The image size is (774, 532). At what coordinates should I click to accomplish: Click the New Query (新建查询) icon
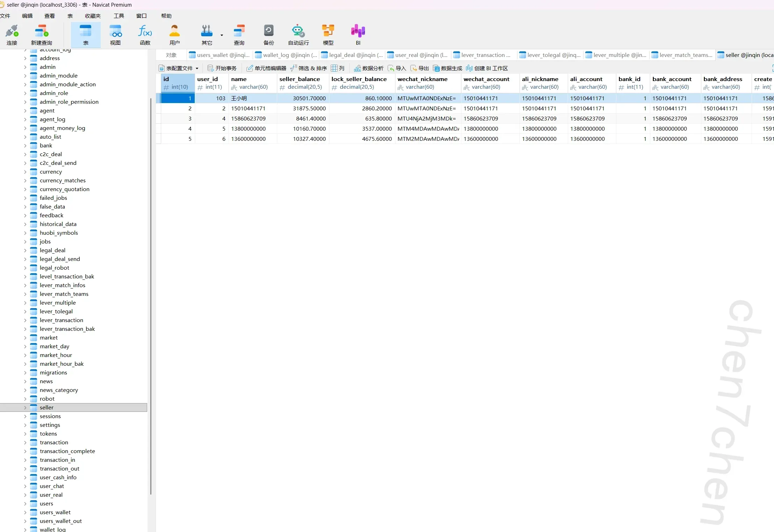41,35
